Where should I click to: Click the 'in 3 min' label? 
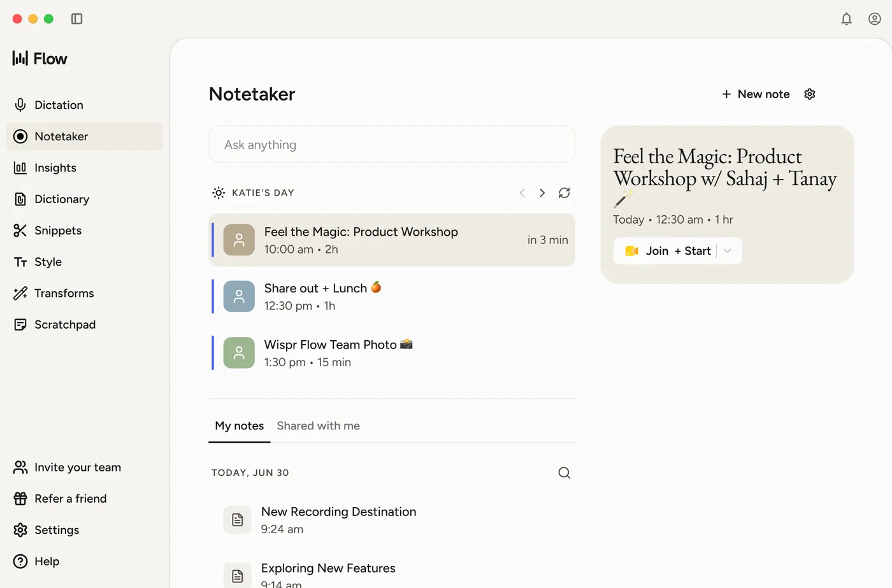(547, 240)
